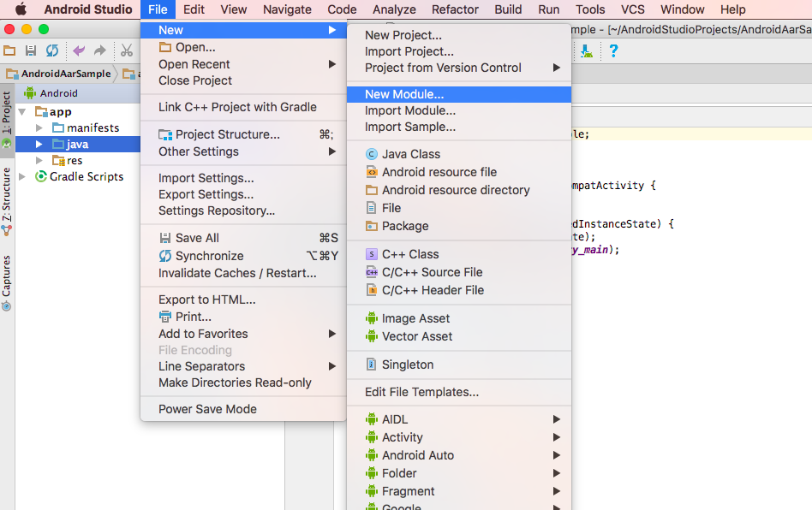This screenshot has width=812, height=510.
Task: Click the Captures side panel tab
Action: [x=7, y=282]
